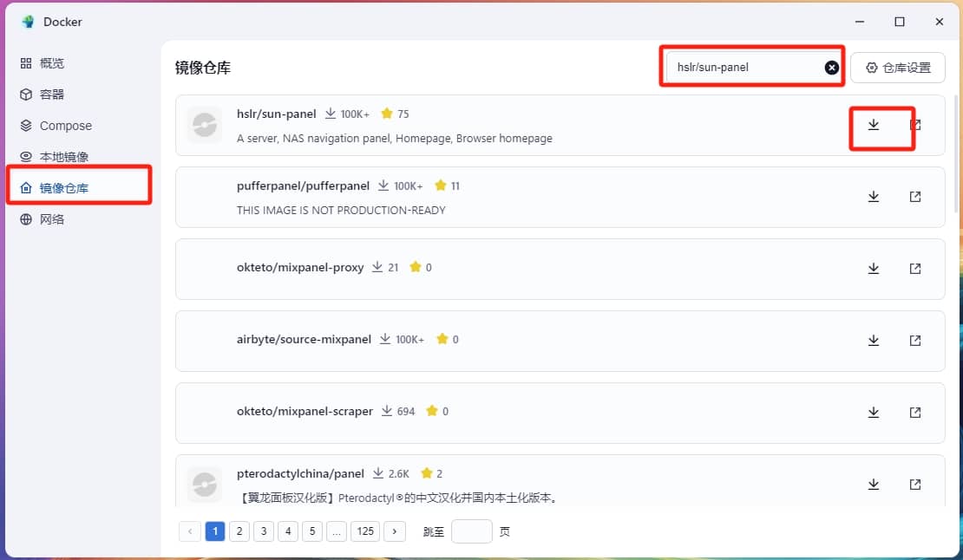Click the 694 download count on okteto/mixpanel-scraper

[x=406, y=412]
